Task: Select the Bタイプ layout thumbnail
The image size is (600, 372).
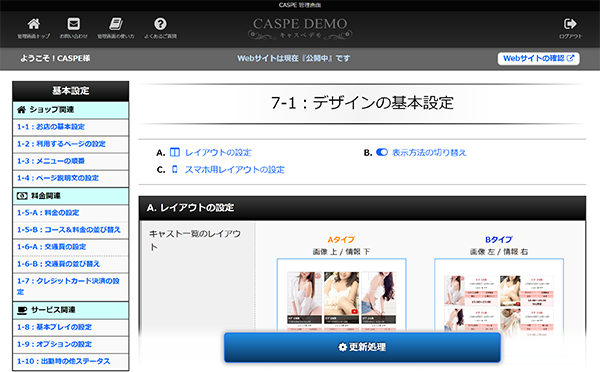Action: pos(499,295)
